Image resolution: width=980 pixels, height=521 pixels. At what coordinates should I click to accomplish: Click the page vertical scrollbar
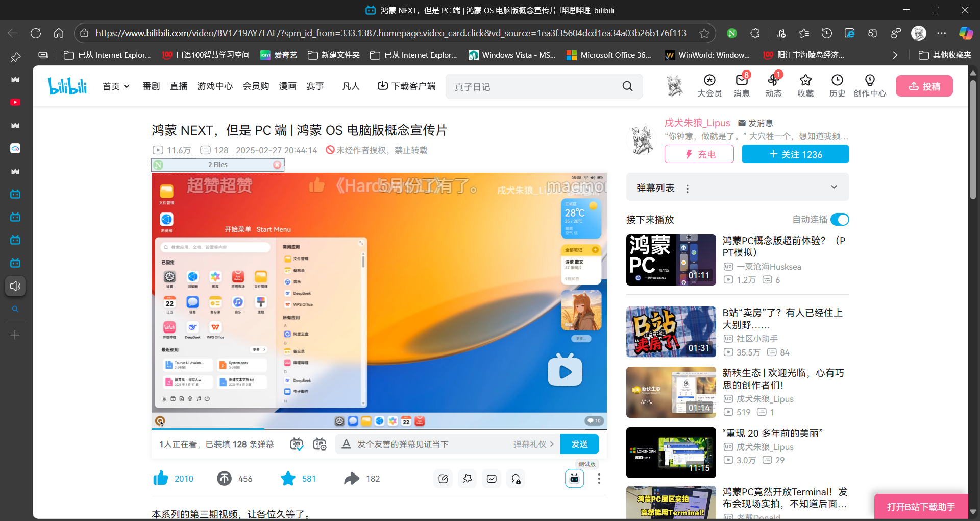(x=973, y=139)
